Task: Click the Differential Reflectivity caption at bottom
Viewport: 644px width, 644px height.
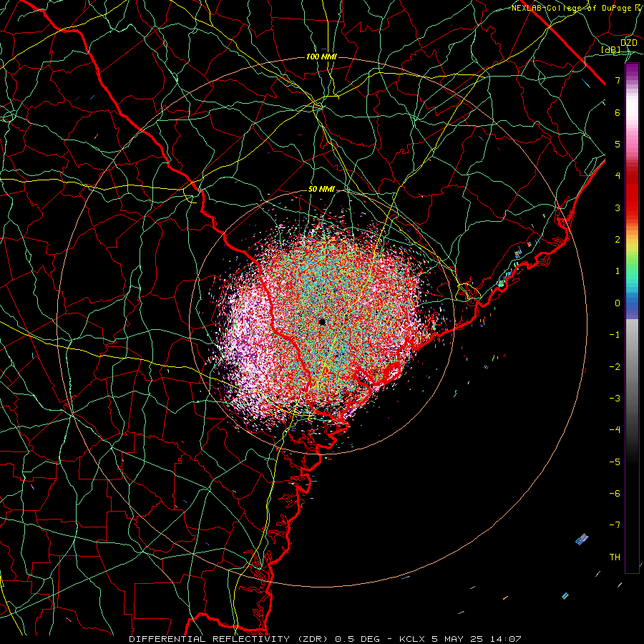Action: click(x=325, y=639)
